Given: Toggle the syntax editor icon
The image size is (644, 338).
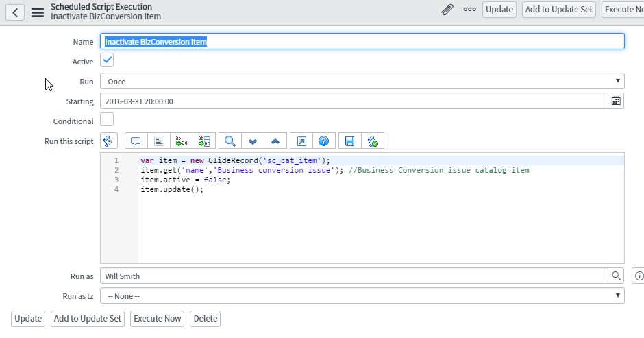Looking at the screenshot, I should click(x=109, y=141).
